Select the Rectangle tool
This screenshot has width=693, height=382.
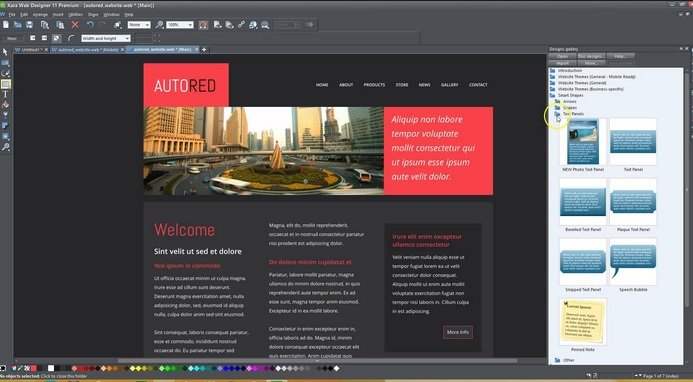[x=5, y=84]
